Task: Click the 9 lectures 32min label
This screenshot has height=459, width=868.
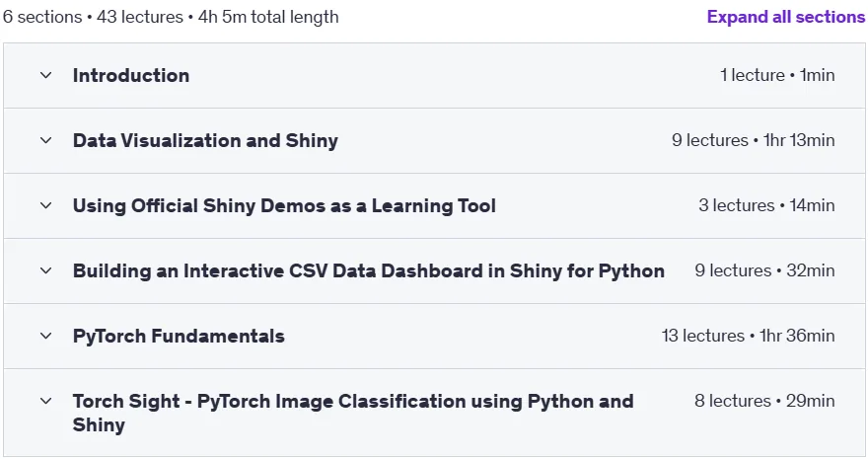Action: [765, 270]
